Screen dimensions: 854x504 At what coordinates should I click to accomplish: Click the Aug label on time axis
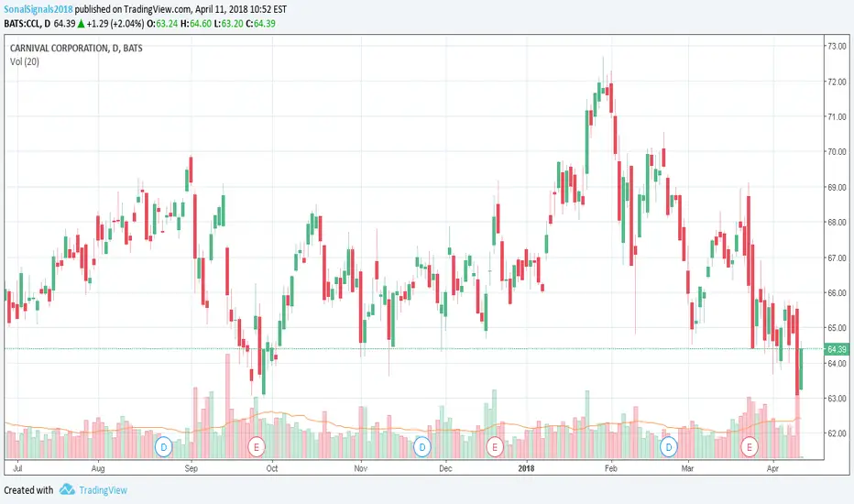(x=98, y=468)
